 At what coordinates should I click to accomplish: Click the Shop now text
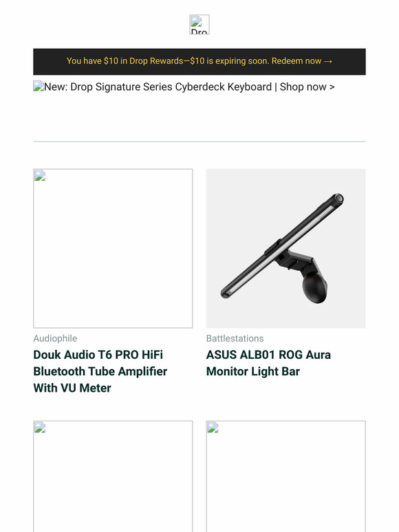(303, 87)
